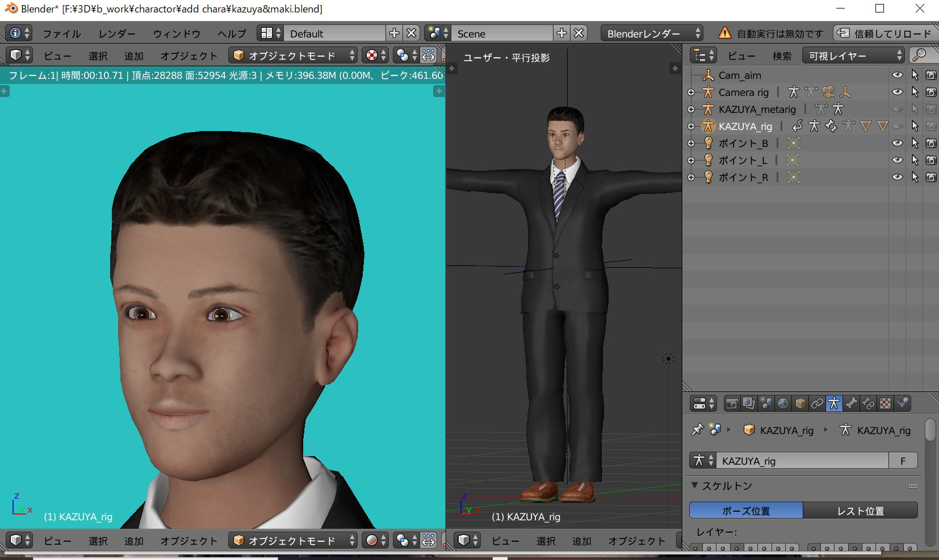This screenshot has width=939, height=560.
Task: Open the レンダー menu
Action: pos(117,33)
